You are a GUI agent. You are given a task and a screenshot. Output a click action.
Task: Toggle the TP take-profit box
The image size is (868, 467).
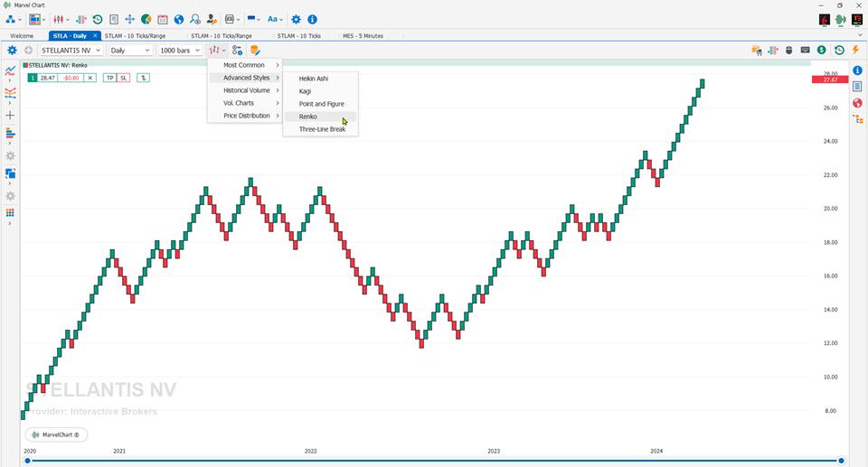pos(109,78)
